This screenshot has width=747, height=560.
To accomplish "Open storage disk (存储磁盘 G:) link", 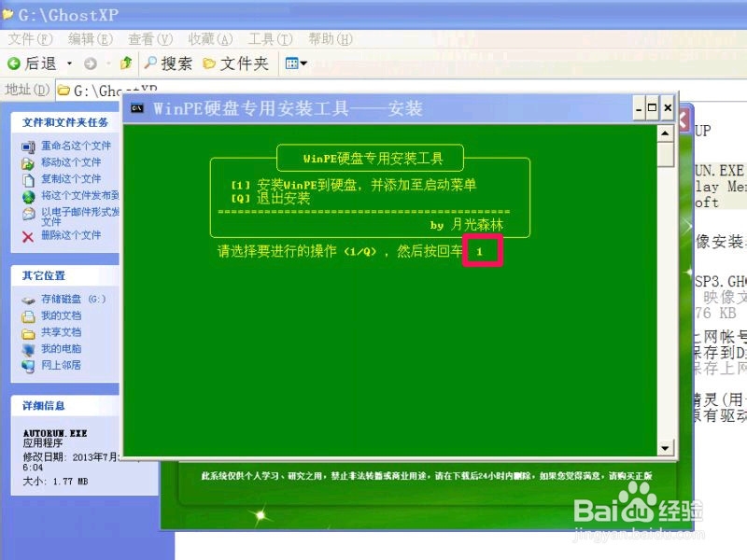I will (x=74, y=299).
